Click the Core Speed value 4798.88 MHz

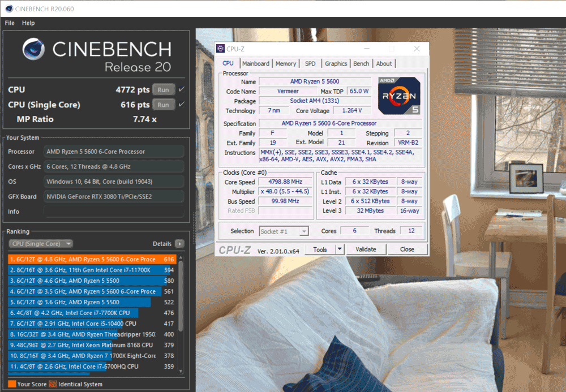click(285, 182)
